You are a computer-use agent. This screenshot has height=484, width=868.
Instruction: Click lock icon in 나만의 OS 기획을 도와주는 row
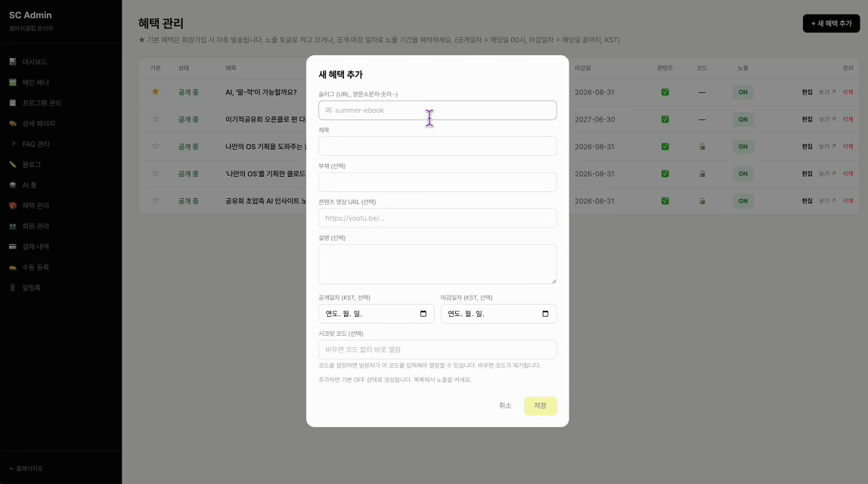702,147
